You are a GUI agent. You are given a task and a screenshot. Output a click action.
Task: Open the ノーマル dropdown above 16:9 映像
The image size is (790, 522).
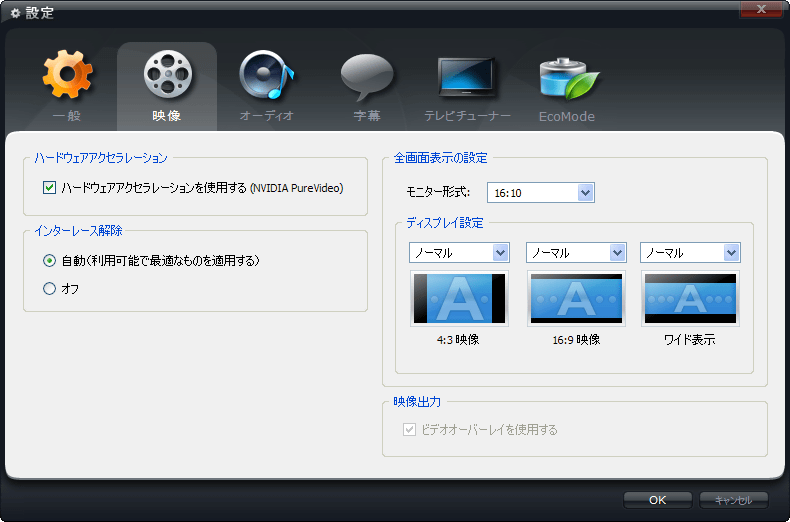point(576,252)
